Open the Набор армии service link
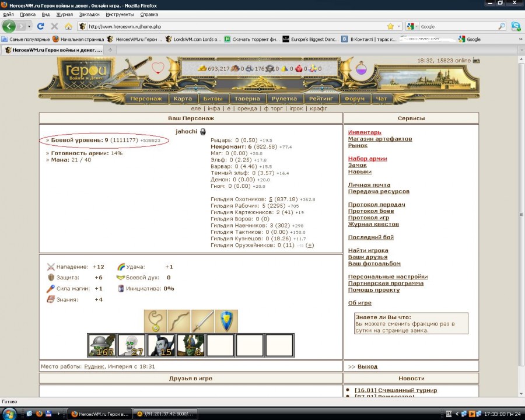The width and height of the screenshot is (525, 420). [x=367, y=159]
